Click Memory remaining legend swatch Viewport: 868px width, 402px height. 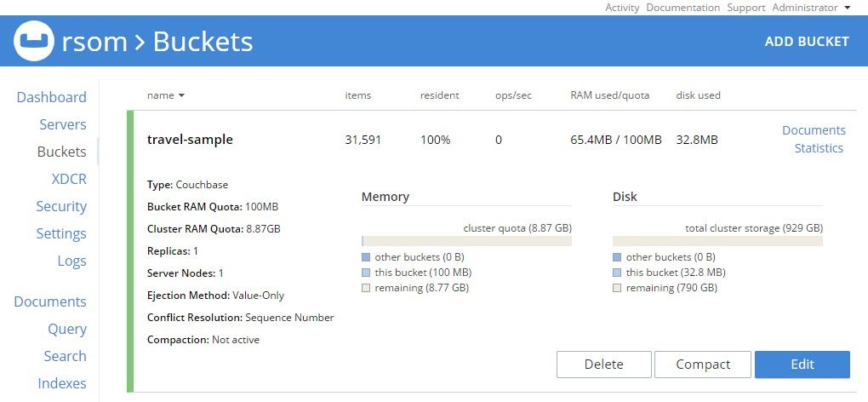[x=365, y=288]
